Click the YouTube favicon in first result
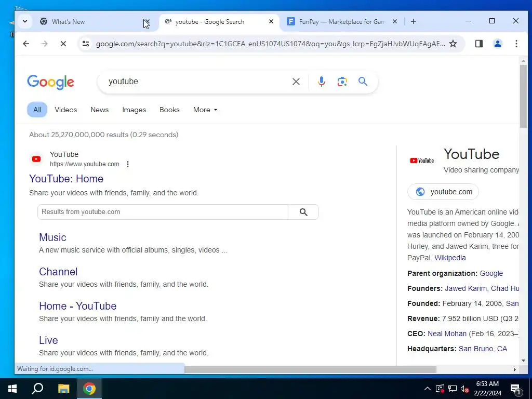532x399 pixels. tap(36, 159)
